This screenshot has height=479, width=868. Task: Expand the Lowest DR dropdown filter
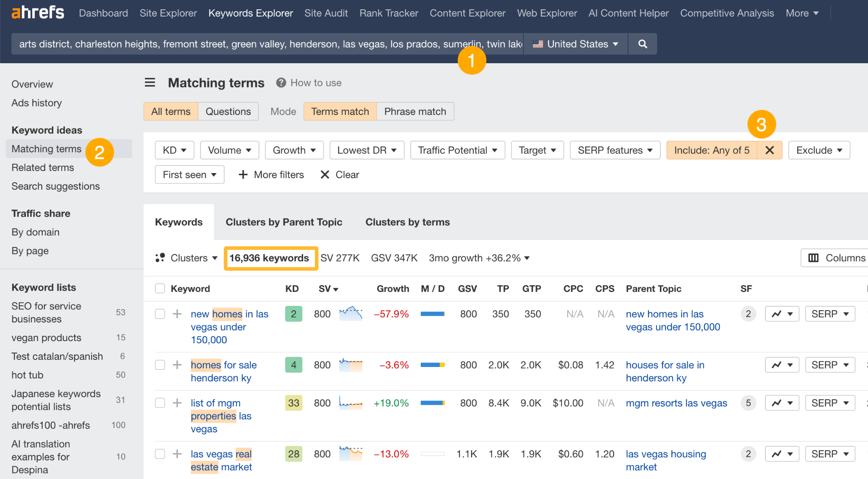click(365, 151)
